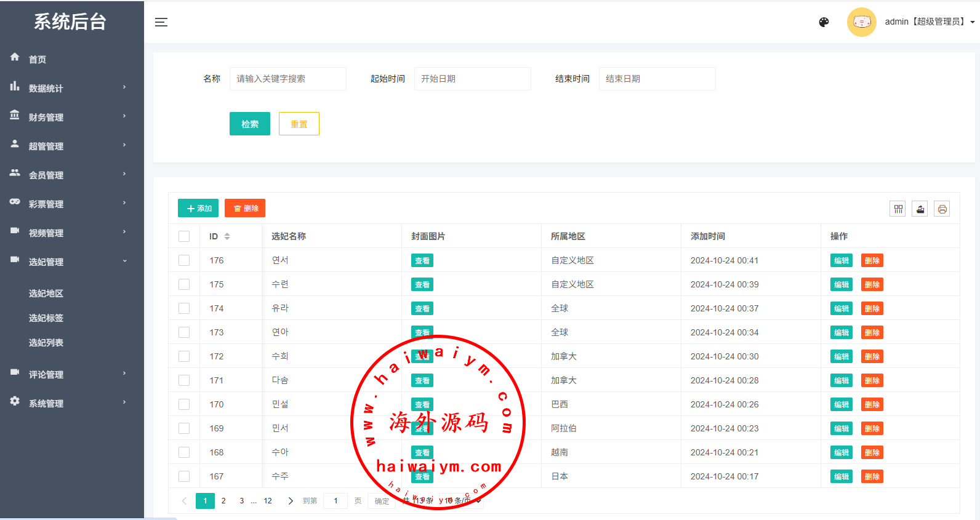Click the 名称 keyword search field
Image resolution: width=980 pixels, height=520 pixels.
point(287,79)
